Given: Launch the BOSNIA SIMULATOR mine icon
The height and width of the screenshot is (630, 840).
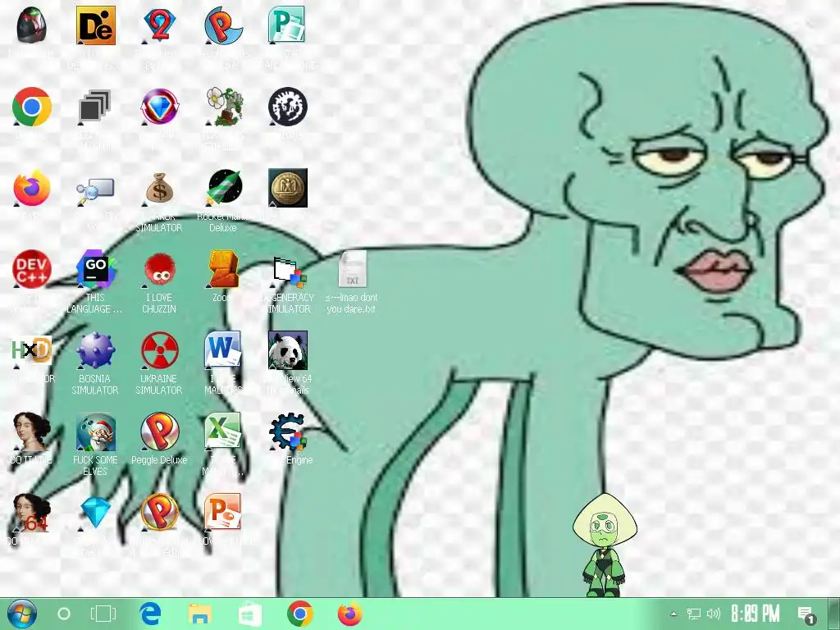Looking at the screenshot, I should (95, 351).
